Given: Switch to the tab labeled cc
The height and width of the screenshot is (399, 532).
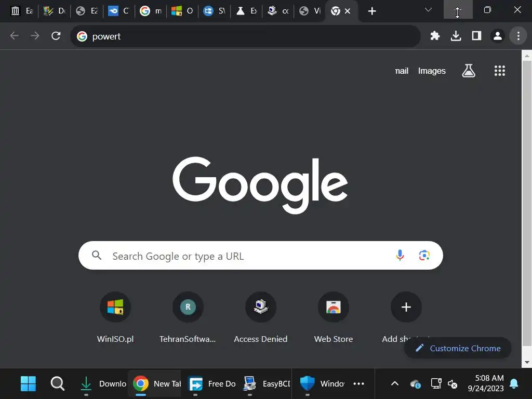Looking at the screenshot, I should click(x=277, y=11).
